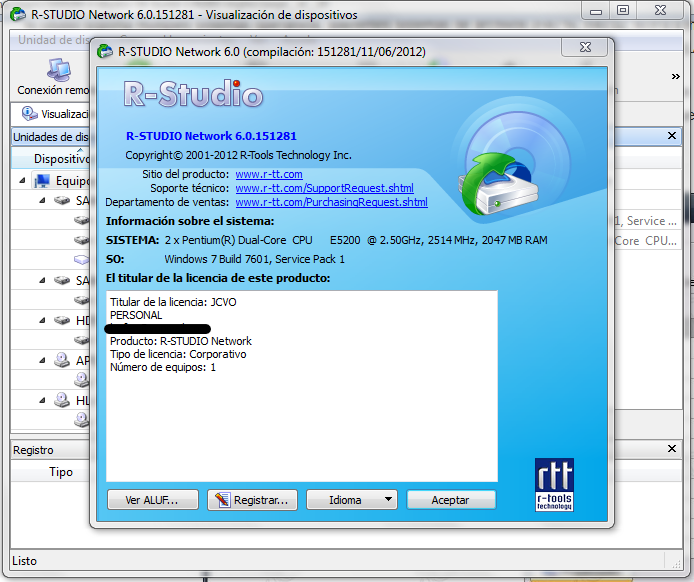
Task: Click the Listo status bar text
Action: pos(24,561)
